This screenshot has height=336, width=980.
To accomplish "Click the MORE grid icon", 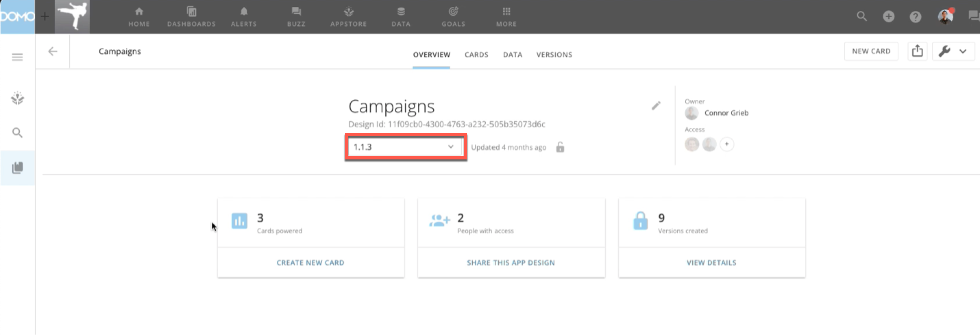I will (506, 17).
